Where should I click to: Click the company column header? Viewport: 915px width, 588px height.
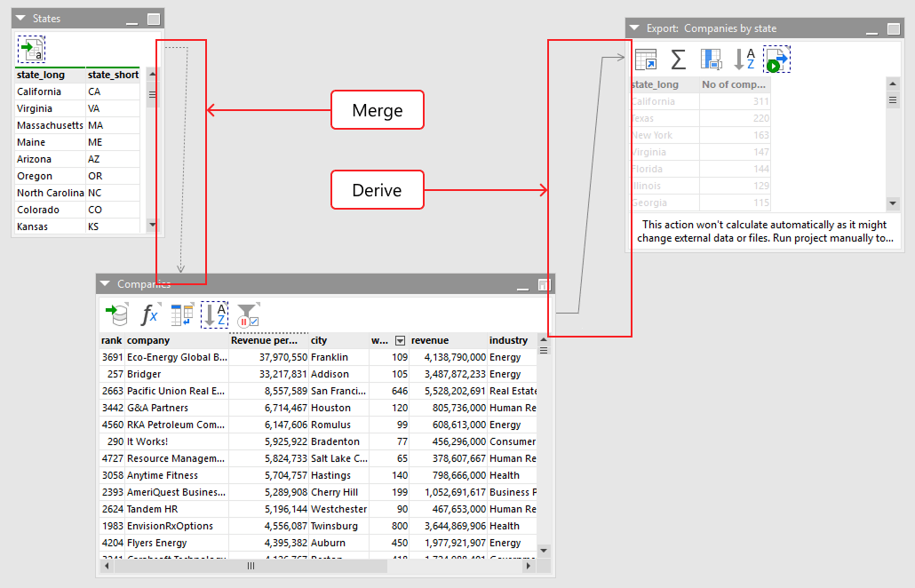177,340
